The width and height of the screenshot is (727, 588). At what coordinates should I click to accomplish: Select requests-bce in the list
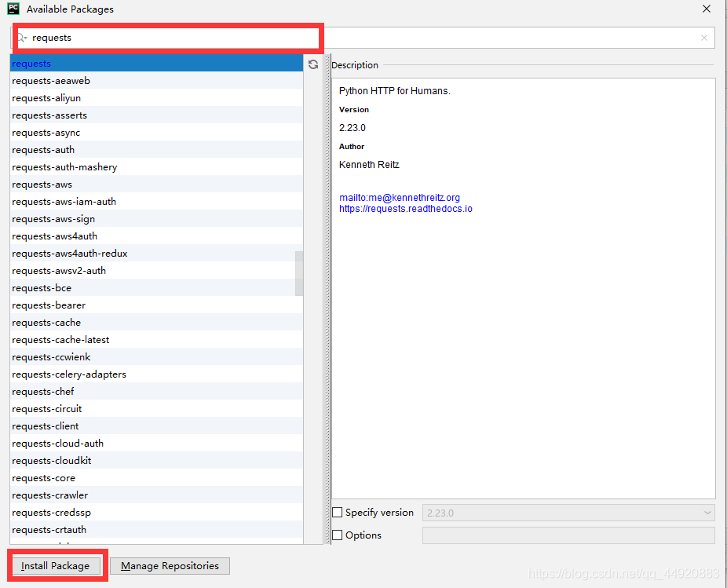156,288
